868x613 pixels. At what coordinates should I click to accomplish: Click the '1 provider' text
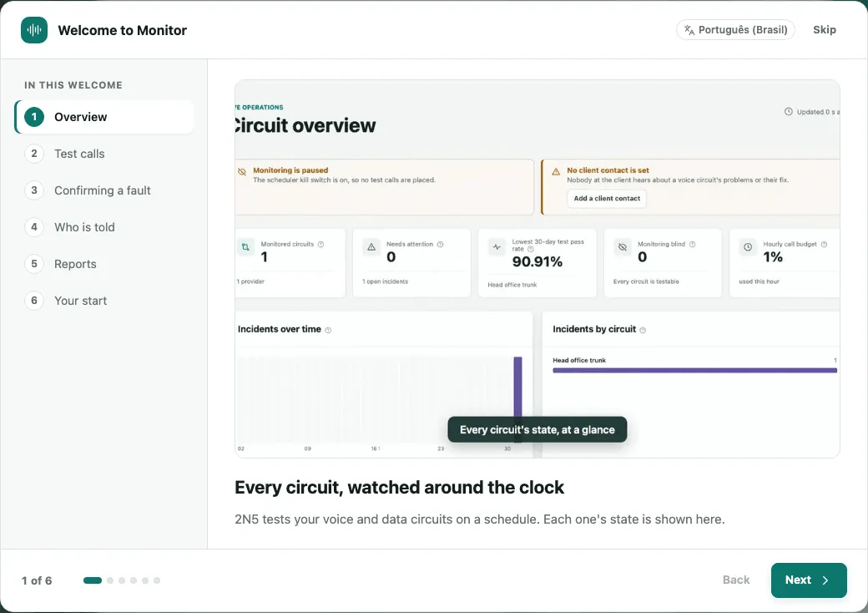coord(250,281)
